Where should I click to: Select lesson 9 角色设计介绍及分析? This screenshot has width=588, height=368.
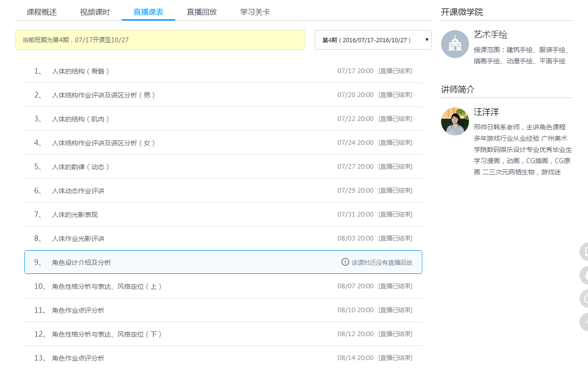point(81,263)
